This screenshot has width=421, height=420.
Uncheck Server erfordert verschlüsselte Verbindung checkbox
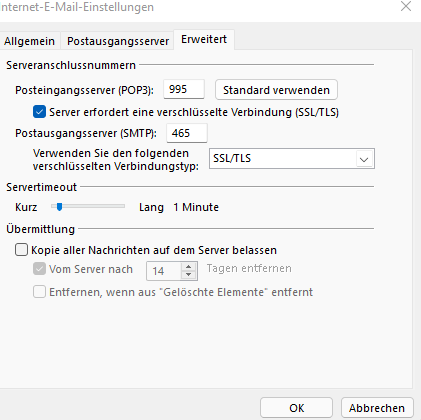pos(39,112)
